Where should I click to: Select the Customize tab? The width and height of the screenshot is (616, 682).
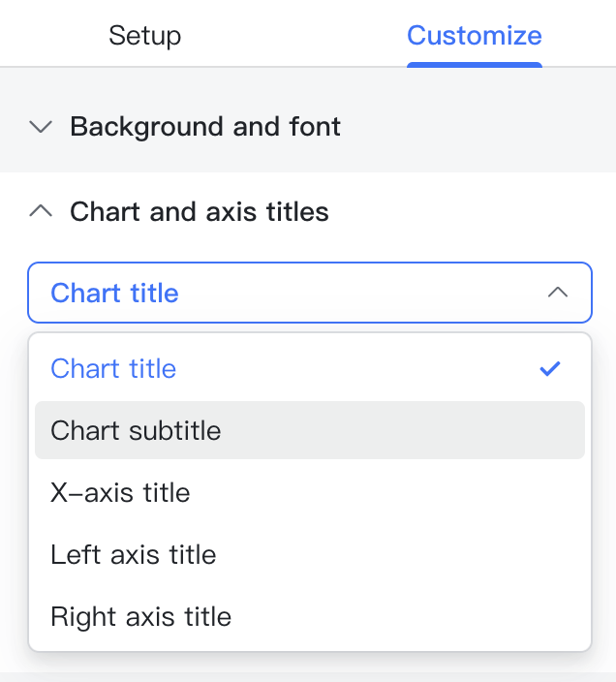[x=474, y=36]
